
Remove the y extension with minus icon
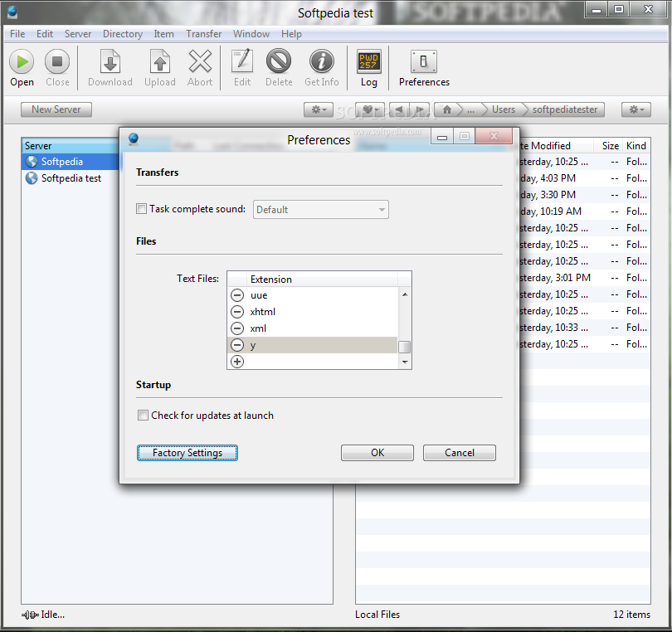(x=237, y=345)
